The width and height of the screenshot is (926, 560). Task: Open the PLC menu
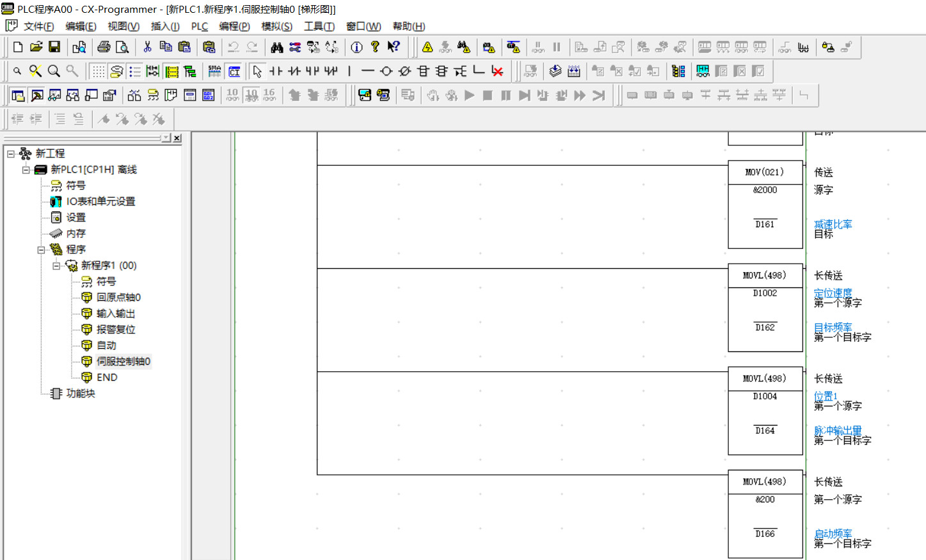point(199,26)
